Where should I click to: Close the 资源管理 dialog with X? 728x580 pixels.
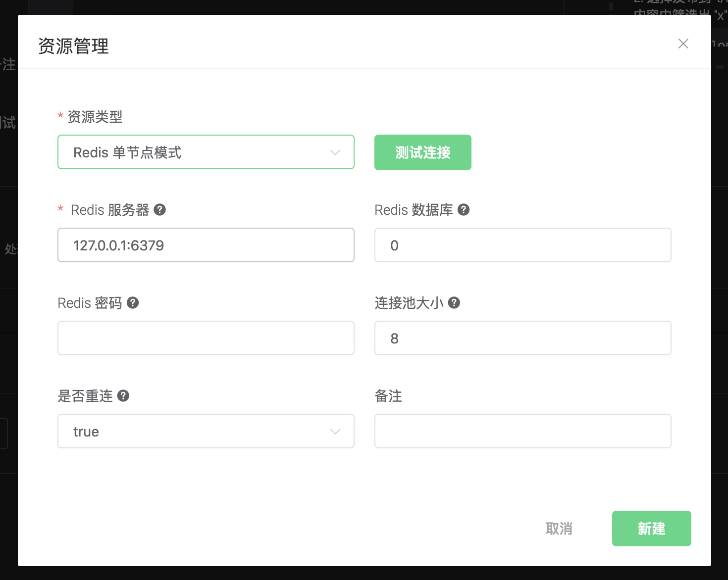(x=683, y=44)
